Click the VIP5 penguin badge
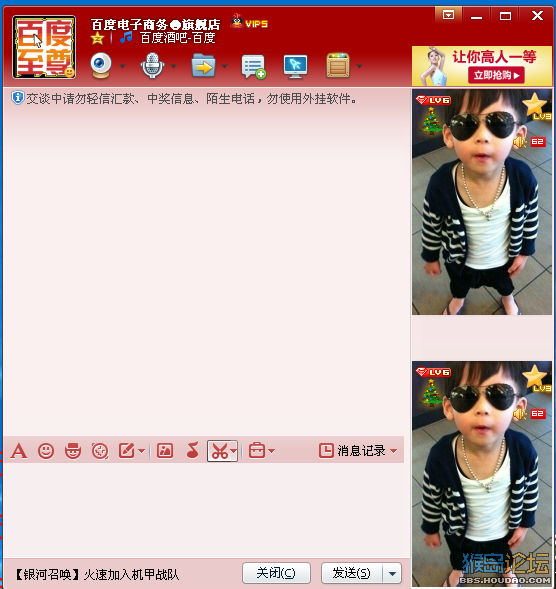Screen dimensions: 556x589 249,22
